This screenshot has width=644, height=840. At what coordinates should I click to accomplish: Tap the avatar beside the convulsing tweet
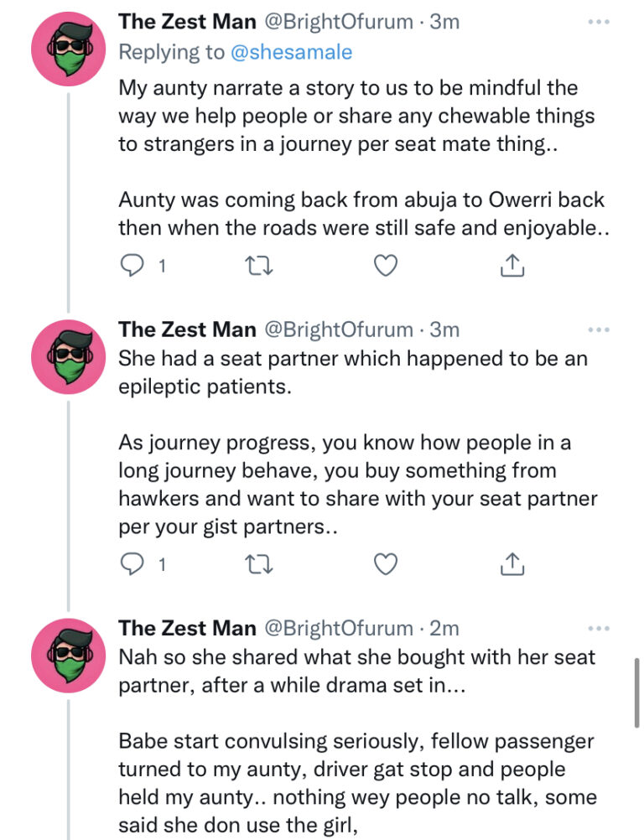click(x=67, y=656)
